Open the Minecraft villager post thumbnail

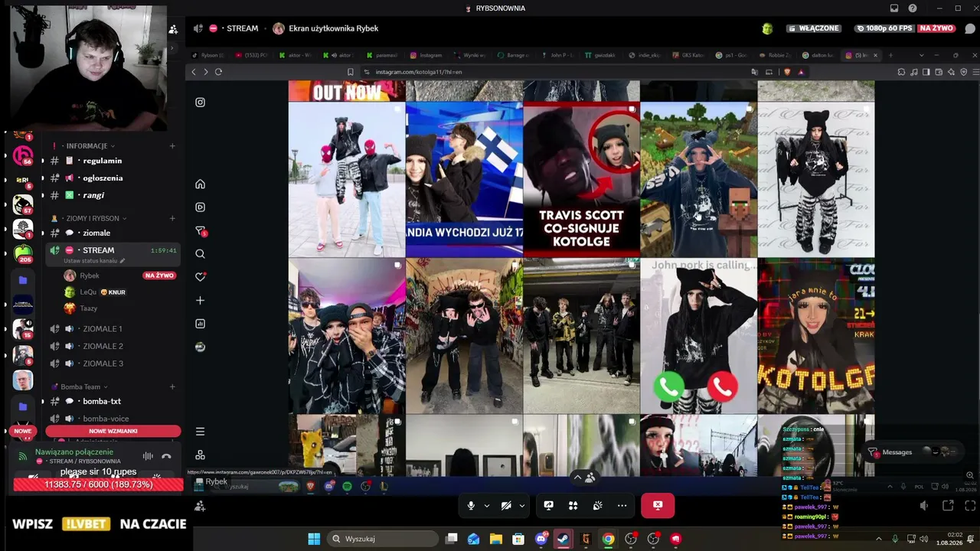[x=698, y=180]
